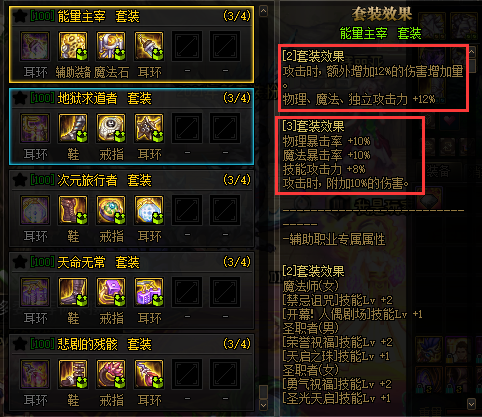Select 能量主宰 set auxiliary equipment icon
The image size is (482, 417).
73,46
